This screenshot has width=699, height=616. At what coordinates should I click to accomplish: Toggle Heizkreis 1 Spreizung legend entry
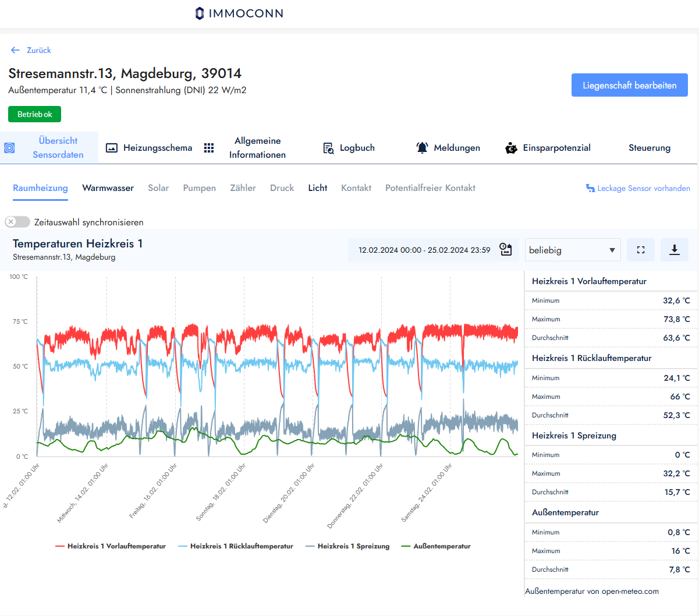click(x=347, y=546)
